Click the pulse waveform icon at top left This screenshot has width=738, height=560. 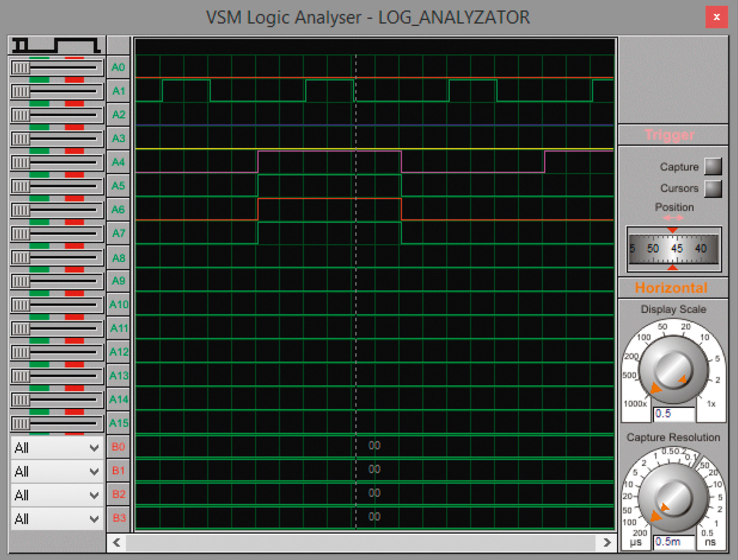pyautogui.click(x=56, y=45)
